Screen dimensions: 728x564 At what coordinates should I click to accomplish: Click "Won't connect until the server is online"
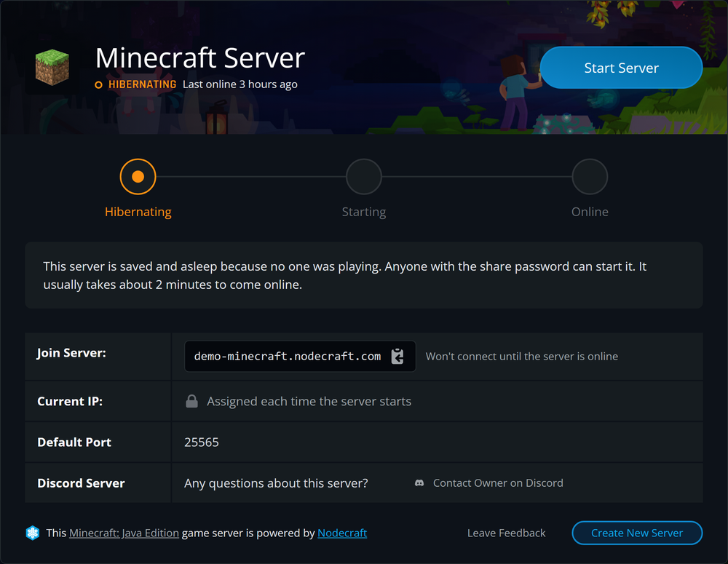522,357
